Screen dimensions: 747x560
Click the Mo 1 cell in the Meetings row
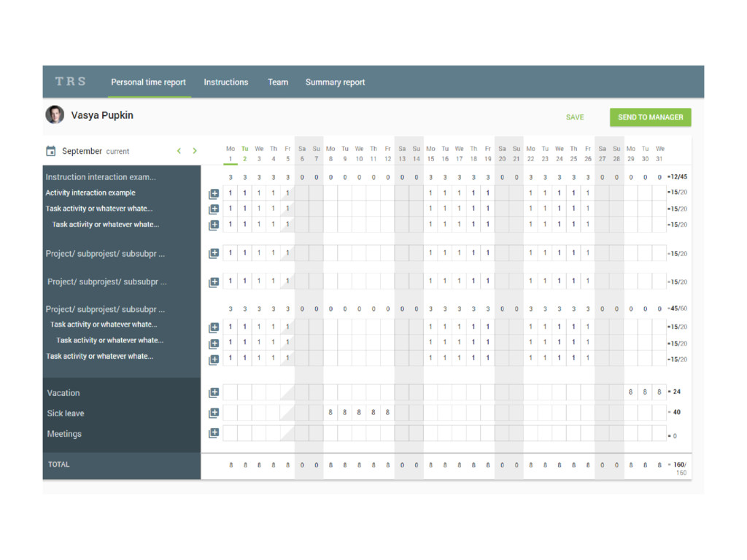pyautogui.click(x=231, y=433)
